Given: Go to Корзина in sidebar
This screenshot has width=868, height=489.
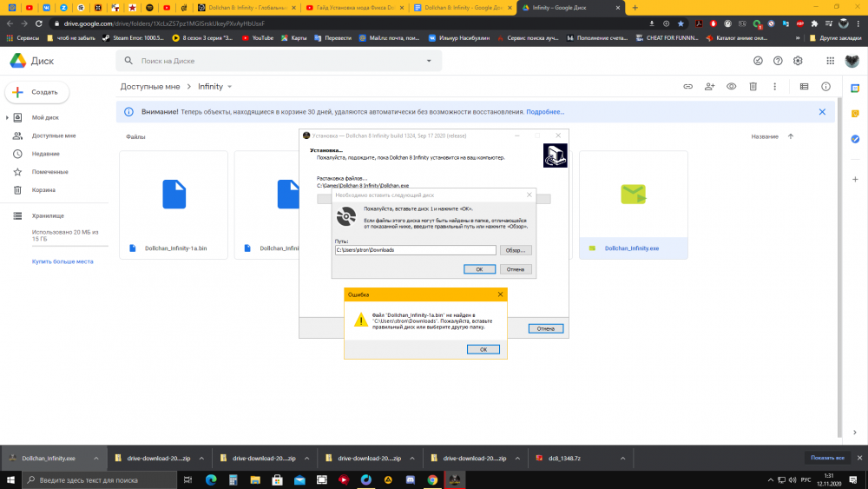Looking at the screenshot, I should click(x=44, y=189).
